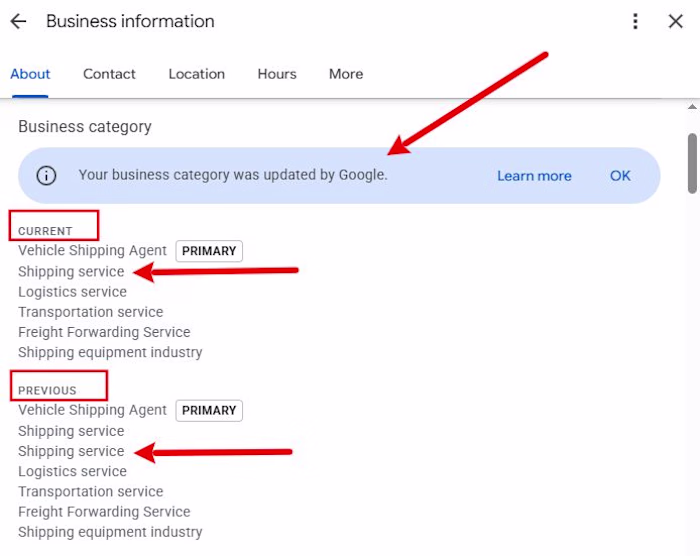The height and width of the screenshot is (556, 700).
Task: Go back with the left arrow icon
Action: tap(18, 21)
